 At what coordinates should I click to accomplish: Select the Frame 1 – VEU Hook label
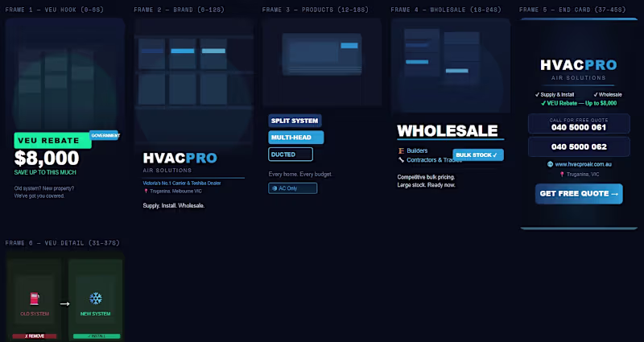54,10
